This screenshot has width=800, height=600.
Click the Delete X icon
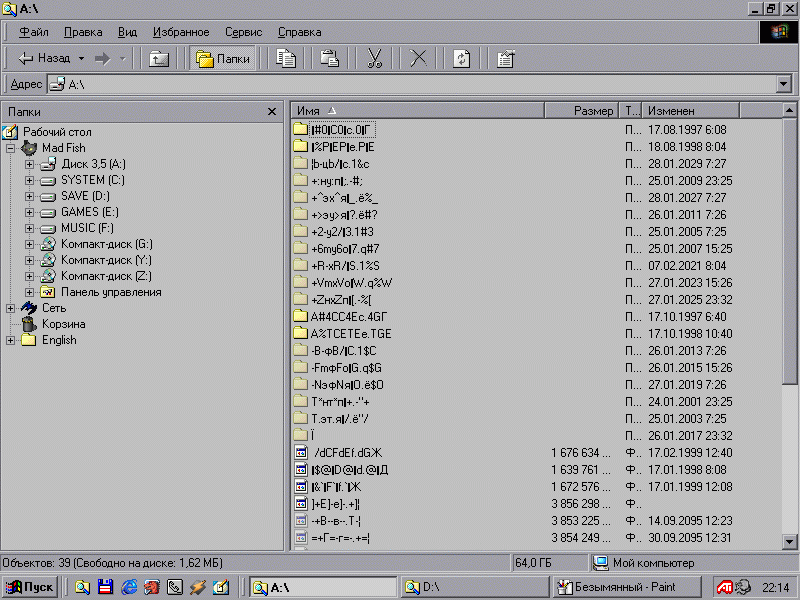pyautogui.click(x=418, y=59)
